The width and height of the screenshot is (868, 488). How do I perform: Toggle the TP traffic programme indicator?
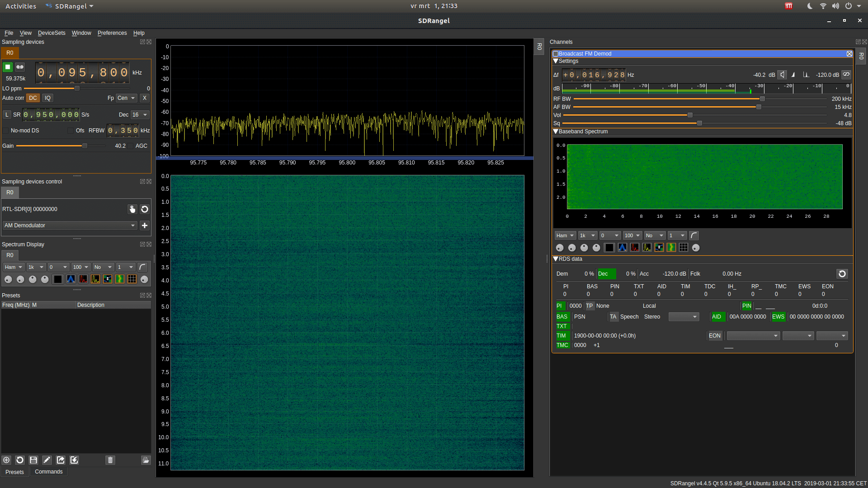[x=589, y=306]
